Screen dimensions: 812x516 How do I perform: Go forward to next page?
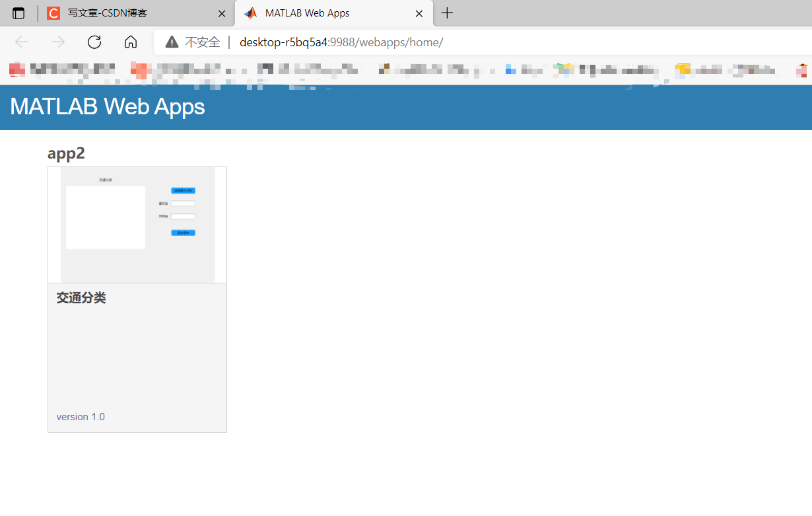(58, 42)
